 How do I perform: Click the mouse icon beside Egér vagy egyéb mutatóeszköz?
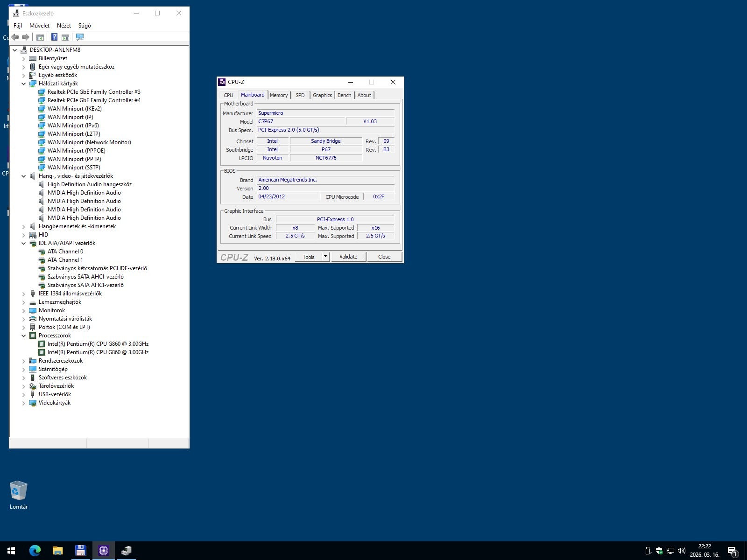pos(33,67)
